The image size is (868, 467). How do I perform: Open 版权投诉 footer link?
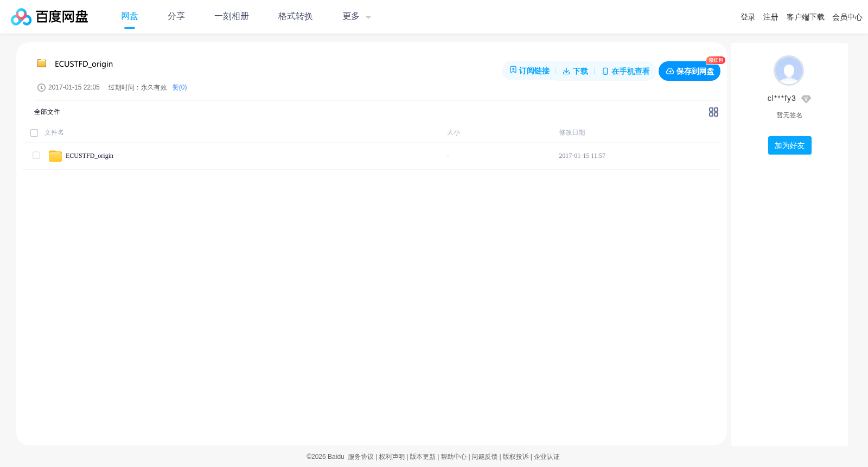pyautogui.click(x=516, y=457)
